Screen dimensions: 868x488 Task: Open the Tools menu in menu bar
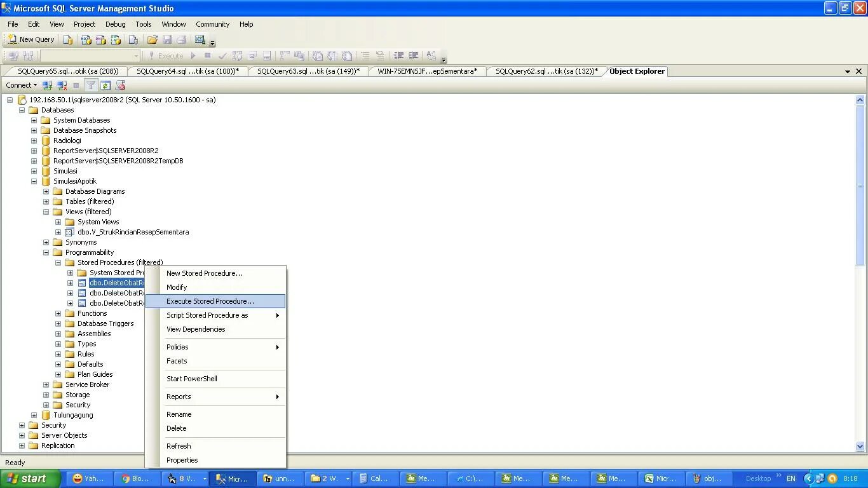[x=144, y=24]
